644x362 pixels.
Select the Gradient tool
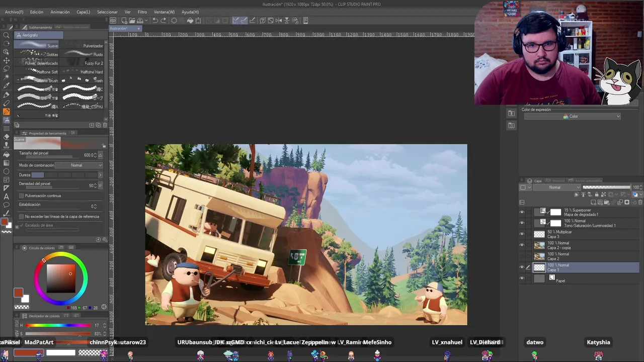pyautogui.click(x=7, y=163)
